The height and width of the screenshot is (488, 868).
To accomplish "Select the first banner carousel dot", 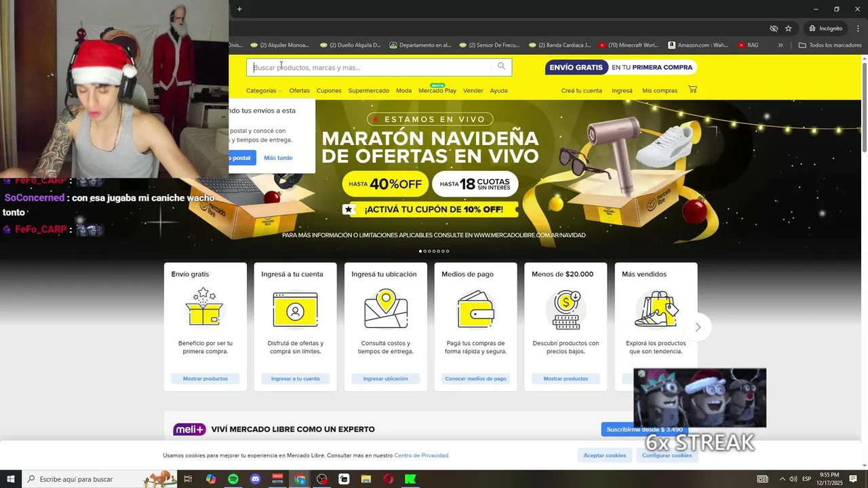I will [x=420, y=251].
